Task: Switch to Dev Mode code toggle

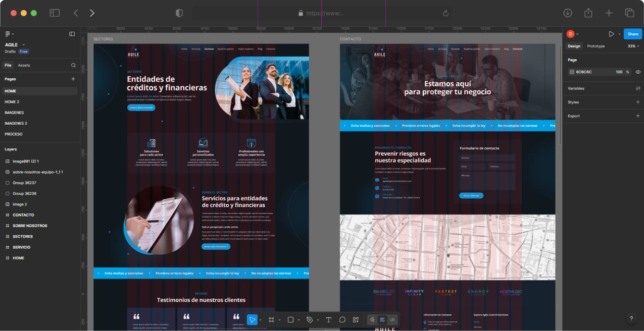Action: (392, 320)
